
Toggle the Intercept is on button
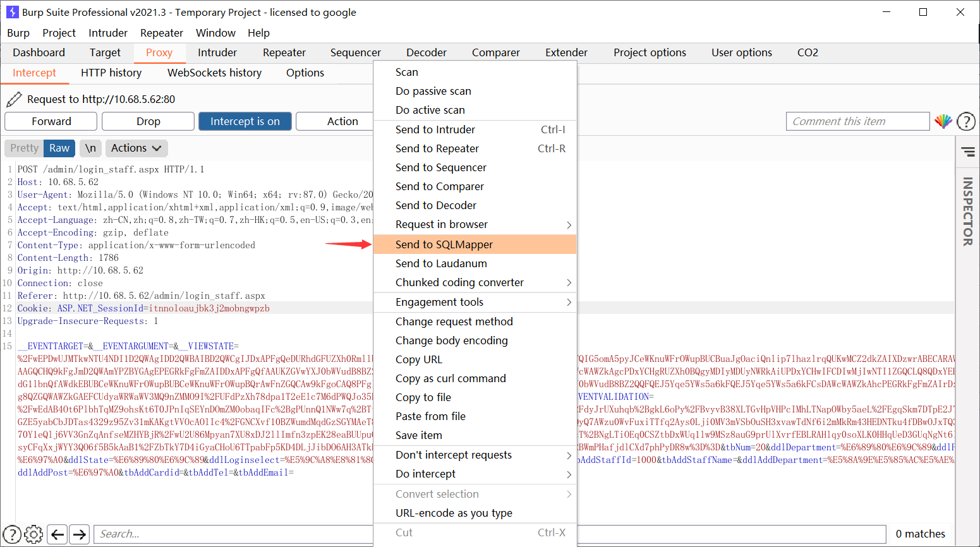click(x=245, y=121)
